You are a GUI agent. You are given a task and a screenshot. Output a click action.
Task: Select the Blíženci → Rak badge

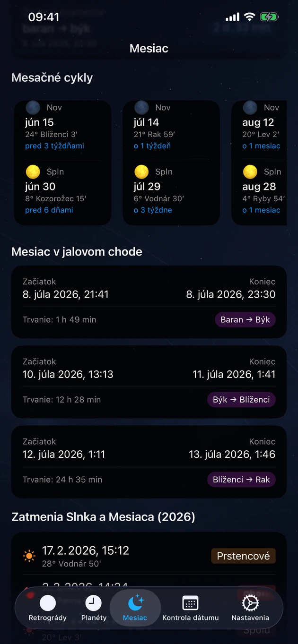[241, 479]
